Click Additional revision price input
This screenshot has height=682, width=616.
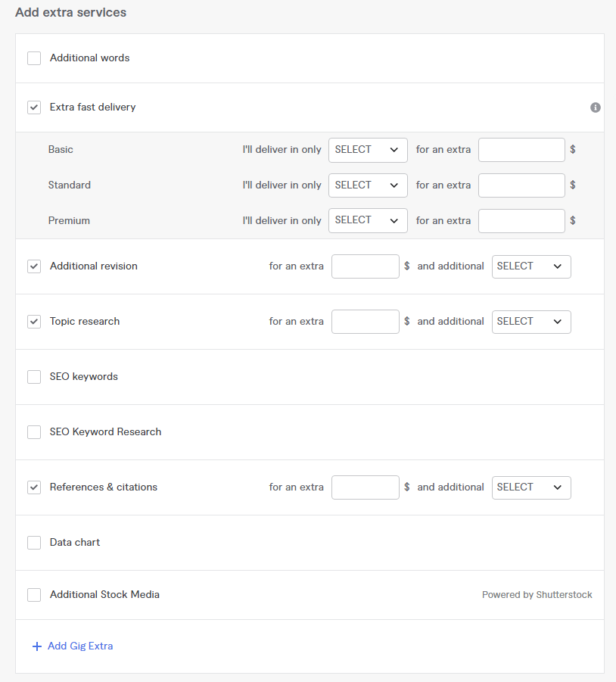[365, 266]
